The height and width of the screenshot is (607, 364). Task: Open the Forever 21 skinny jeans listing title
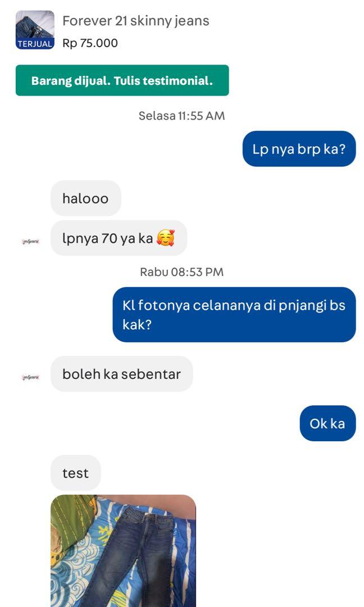point(136,21)
